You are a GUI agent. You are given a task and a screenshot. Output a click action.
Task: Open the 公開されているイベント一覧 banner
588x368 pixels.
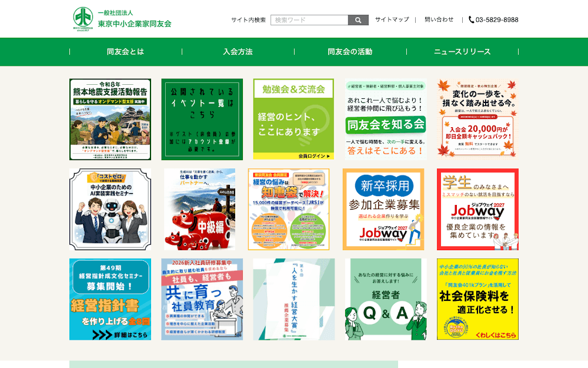(202, 120)
